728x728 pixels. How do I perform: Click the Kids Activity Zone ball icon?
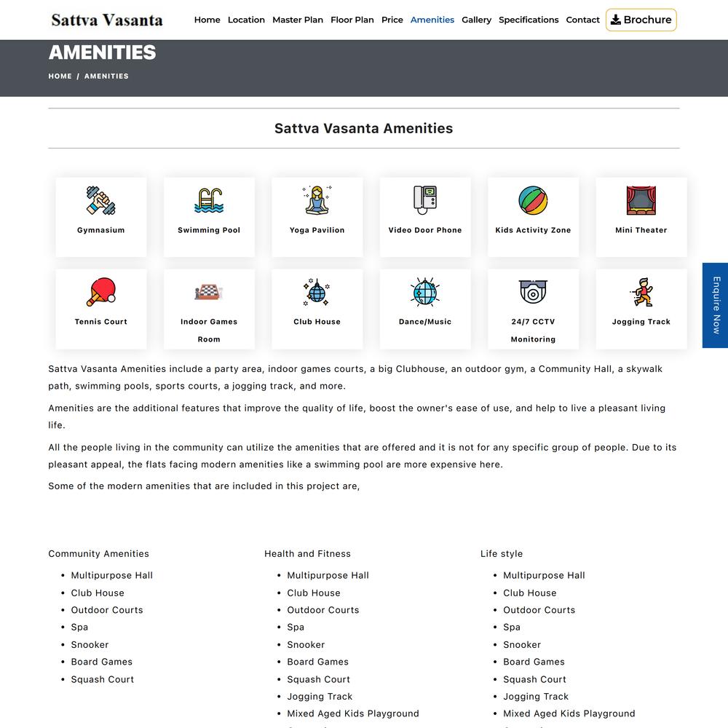[533, 200]
